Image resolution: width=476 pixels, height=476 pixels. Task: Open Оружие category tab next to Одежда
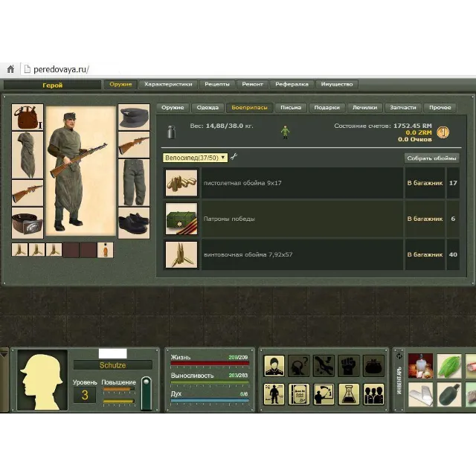pos(173,107)
